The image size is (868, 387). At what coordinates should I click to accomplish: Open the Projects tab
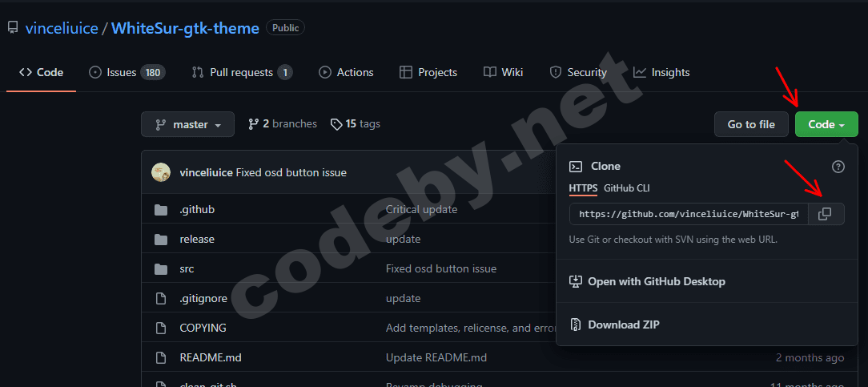coord(428,73)
